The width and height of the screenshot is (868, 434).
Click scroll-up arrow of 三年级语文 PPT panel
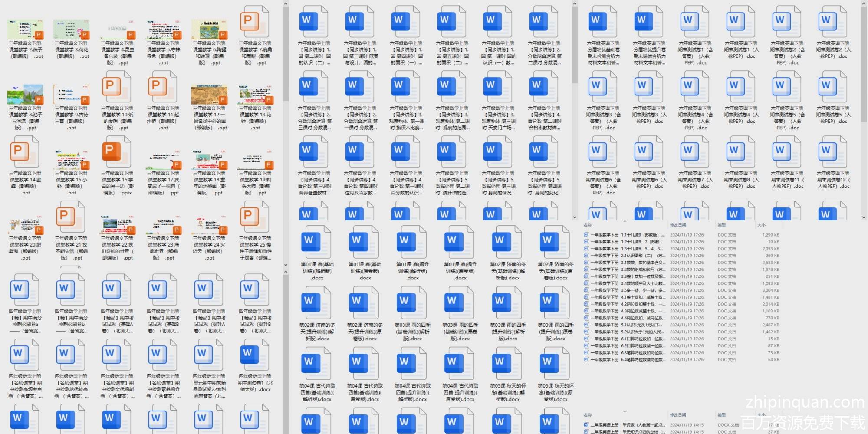[286, 4]
